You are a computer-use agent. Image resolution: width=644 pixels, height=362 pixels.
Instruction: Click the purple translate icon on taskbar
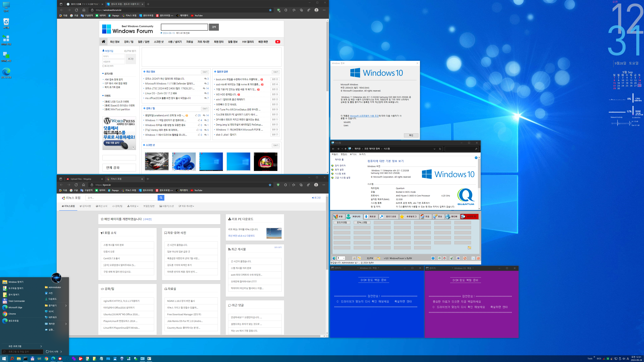(x=74, y=358)
